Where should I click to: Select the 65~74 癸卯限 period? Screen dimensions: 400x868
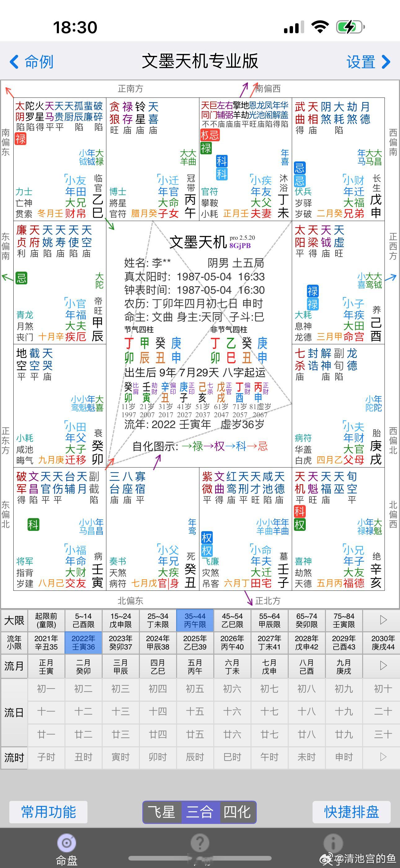[x=307, y=620]
